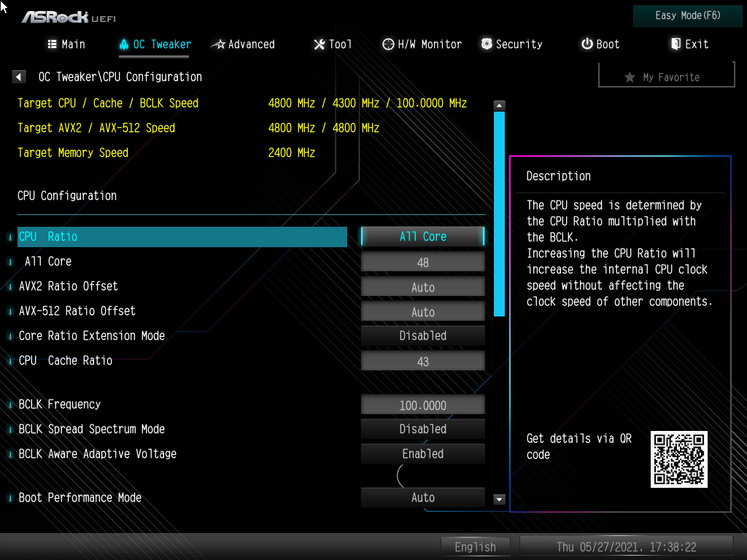Click the Tool wrench icon
The height and width of the screenshot is (560, 747).
point(318,44)
